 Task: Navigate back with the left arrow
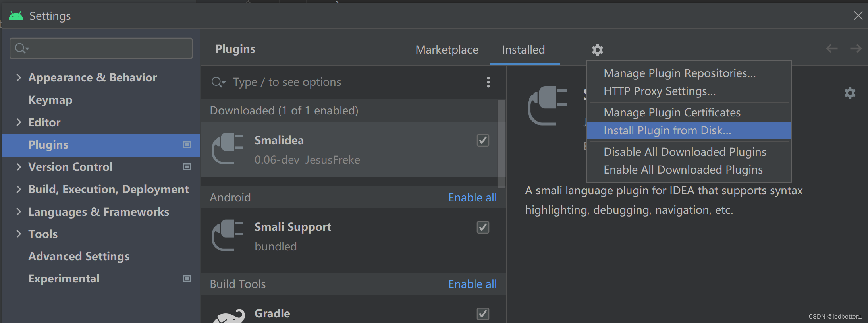point(831,48)
